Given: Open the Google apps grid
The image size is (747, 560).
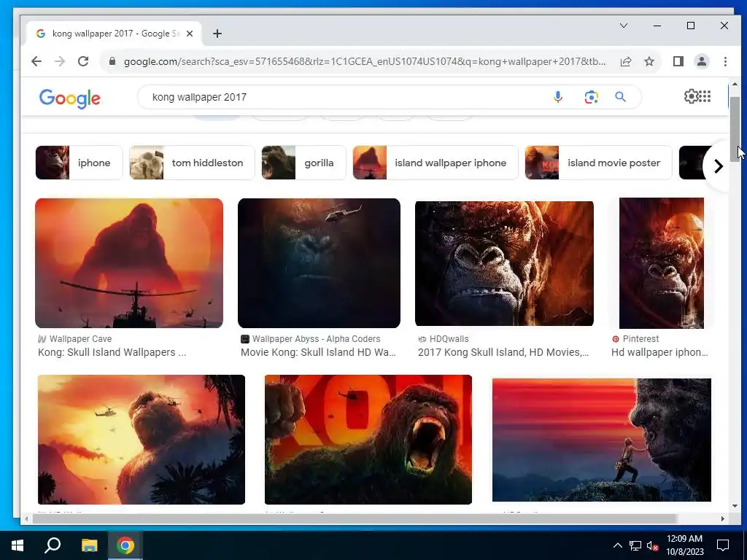Looking at the screenshot, I should coord(705,96).
